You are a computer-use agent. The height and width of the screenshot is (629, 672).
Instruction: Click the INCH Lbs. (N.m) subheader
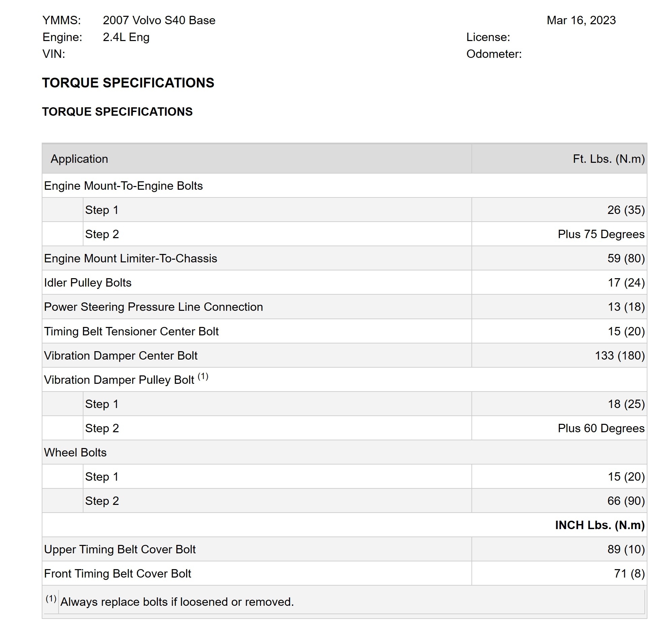599,525
